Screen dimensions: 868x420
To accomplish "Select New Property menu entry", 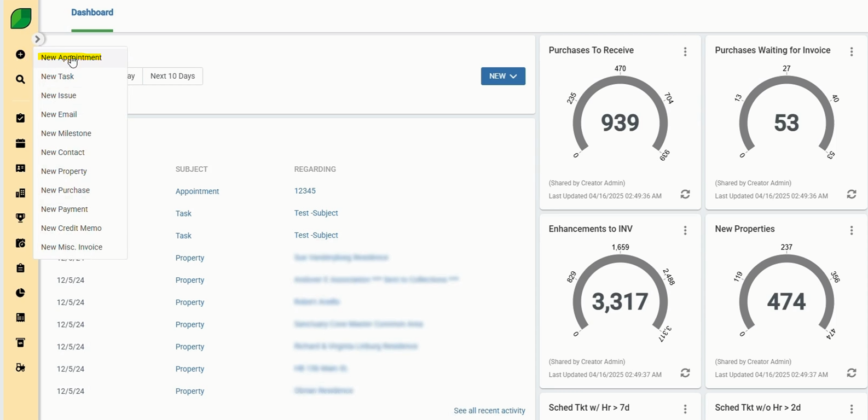I will [x=80, y=171].
